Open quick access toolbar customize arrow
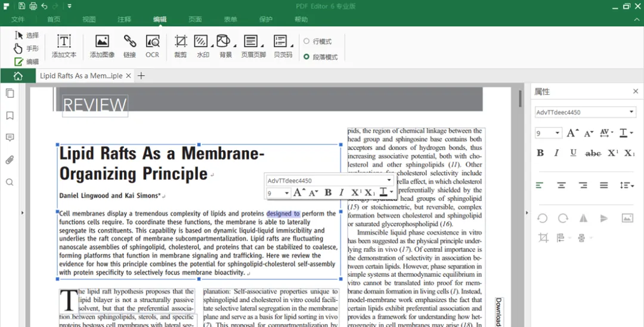 click(69, 6)
